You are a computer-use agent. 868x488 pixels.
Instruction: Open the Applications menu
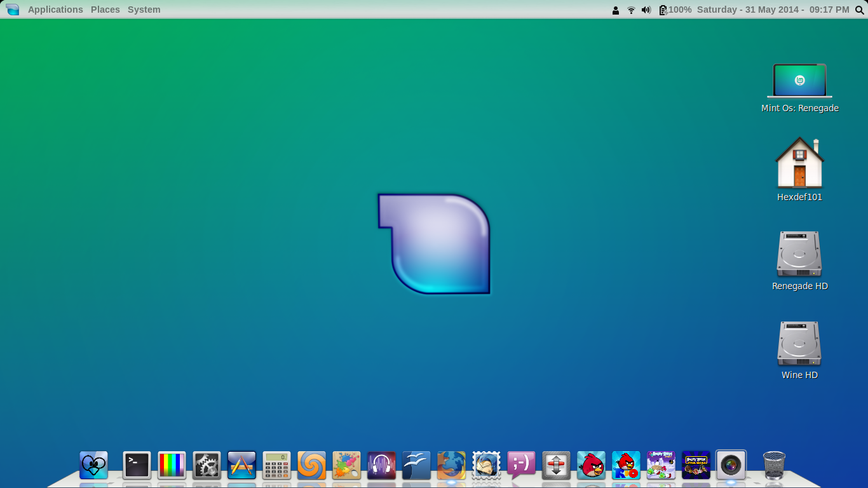55,10
